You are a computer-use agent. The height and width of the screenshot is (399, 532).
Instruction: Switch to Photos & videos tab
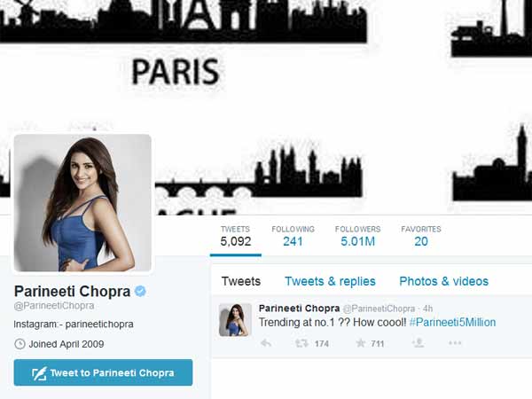coord(444,281)
